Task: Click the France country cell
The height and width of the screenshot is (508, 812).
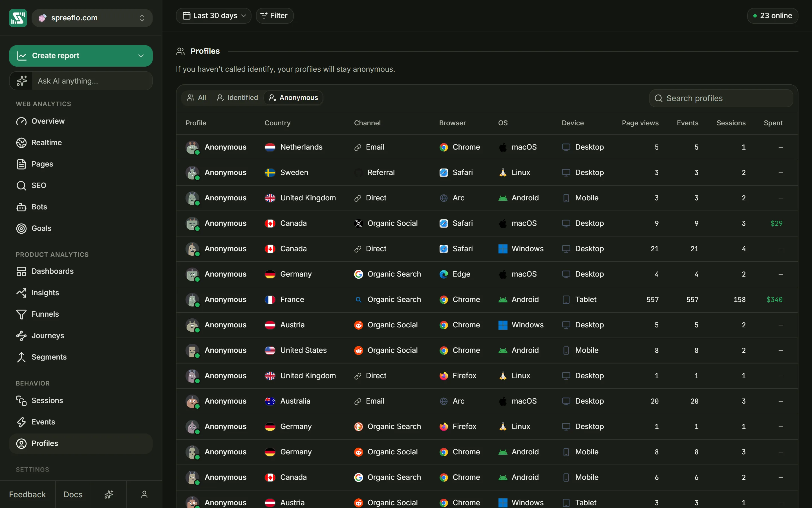Action: [284, 299]
